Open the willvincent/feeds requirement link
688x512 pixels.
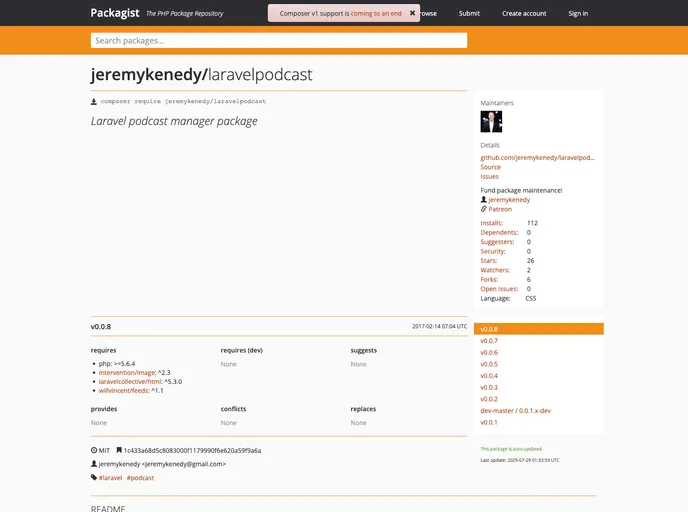(124, 390)
